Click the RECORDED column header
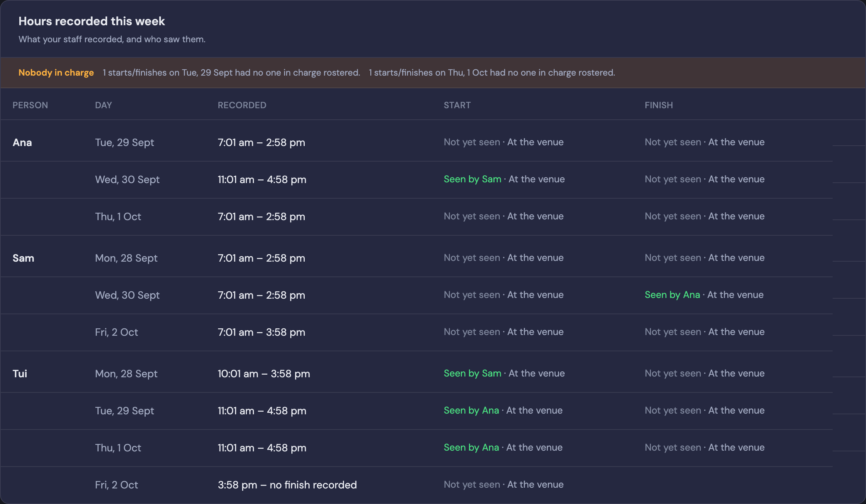 [x=242, y=105]
